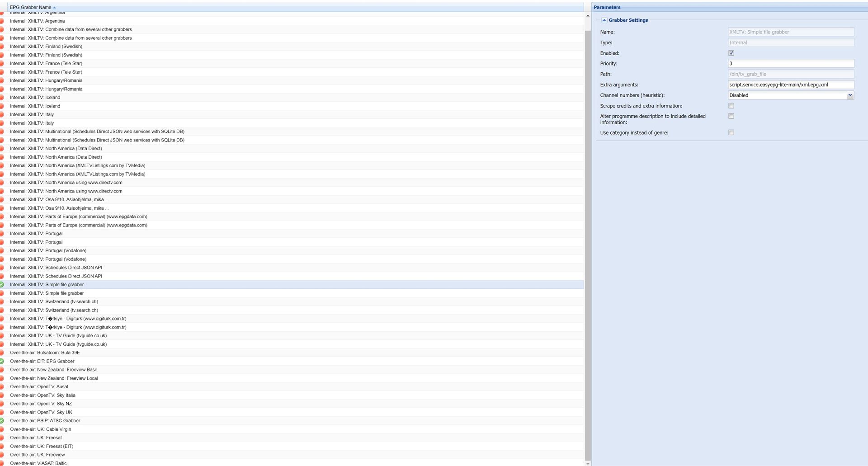Select Over-the-air: UK: Freesat row without EIT
Screen dimensions: 868x466
click(292, 438)
